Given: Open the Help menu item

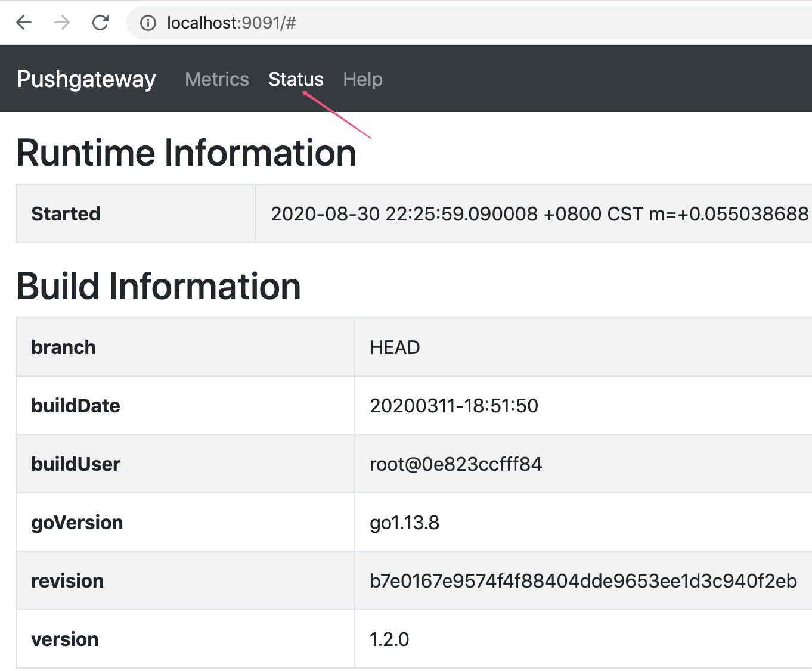Looking at the screenshot, I should coord(362,79).
